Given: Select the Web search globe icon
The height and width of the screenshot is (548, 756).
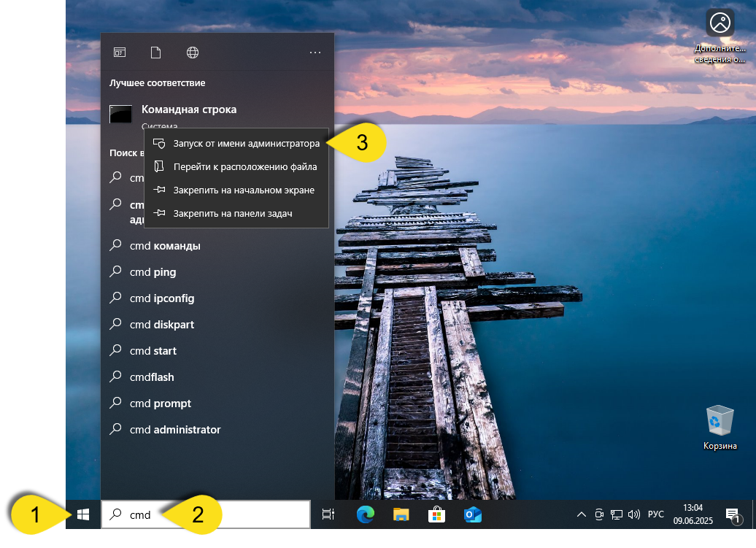Looking at the screenshot, I should [x=192, y=52].
